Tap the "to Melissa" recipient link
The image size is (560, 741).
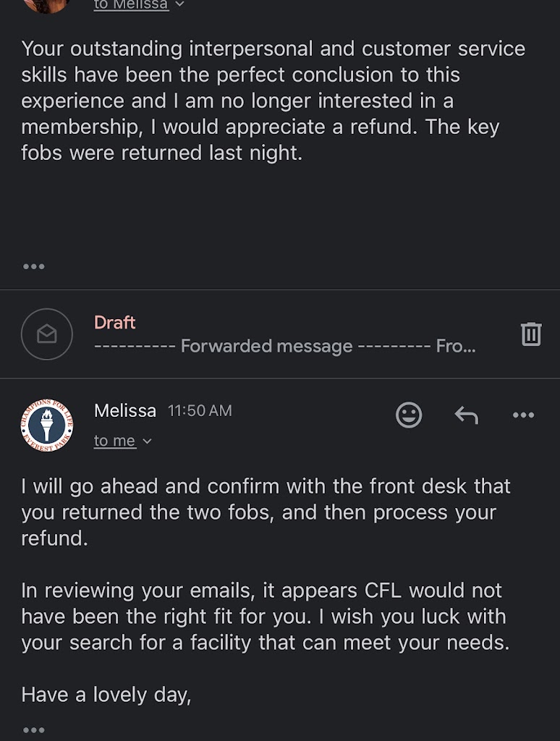[131, 5]
